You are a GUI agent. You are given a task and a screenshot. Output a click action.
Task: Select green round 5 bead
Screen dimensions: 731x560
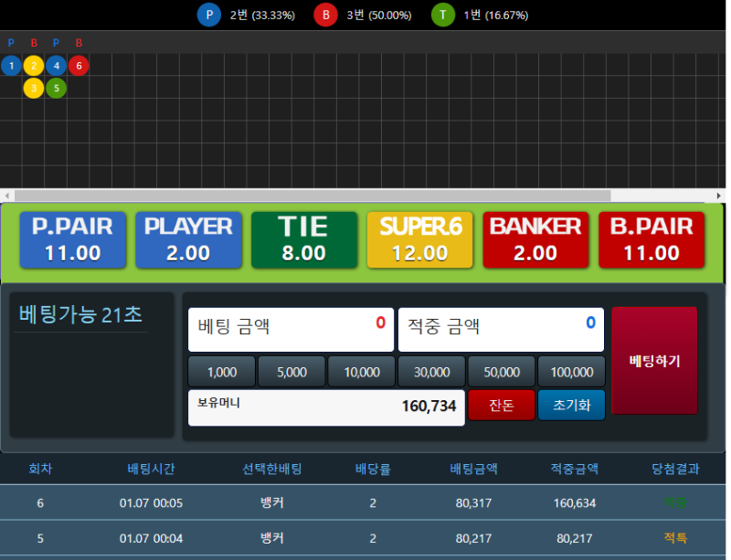point(56,88)
